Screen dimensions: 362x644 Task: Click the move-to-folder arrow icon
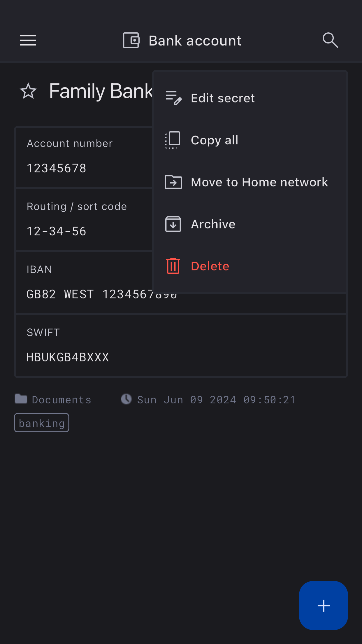point(173,182)
